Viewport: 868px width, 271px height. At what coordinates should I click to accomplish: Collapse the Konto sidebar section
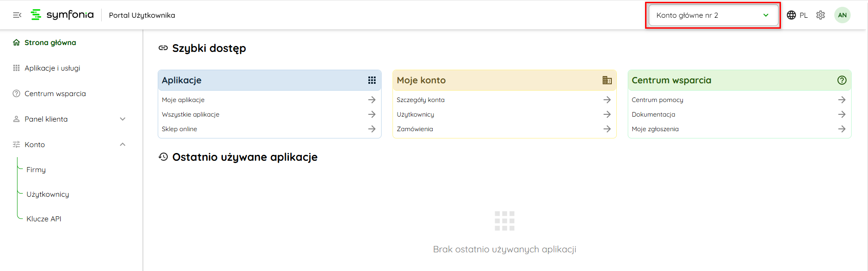click(122, 144)
